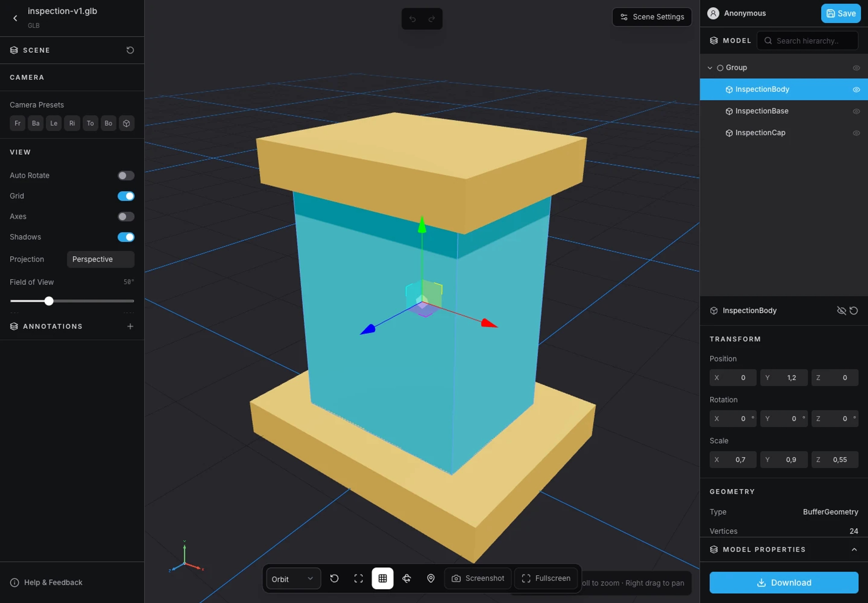Reset the scene settings icon
Screen dimensions: 868x603
(130, 50)
